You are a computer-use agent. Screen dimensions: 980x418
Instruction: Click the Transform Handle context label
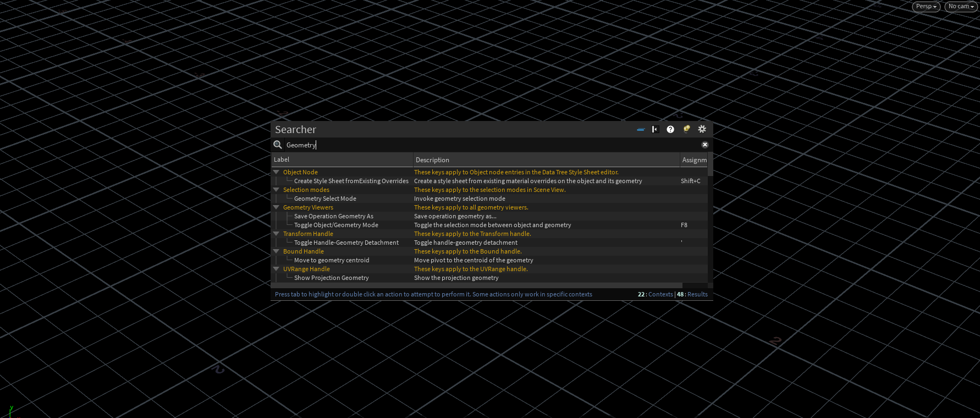(308, 234)
